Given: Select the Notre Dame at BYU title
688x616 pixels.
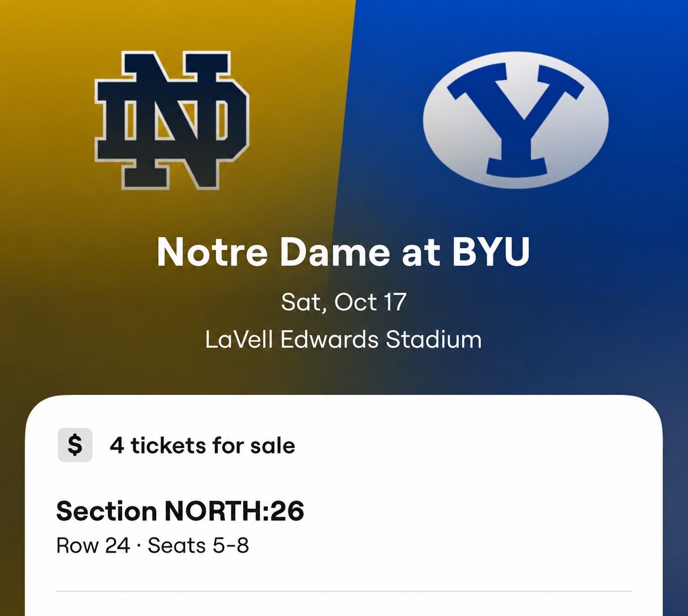Looking at the screenshot, I should tap(343, 252).
